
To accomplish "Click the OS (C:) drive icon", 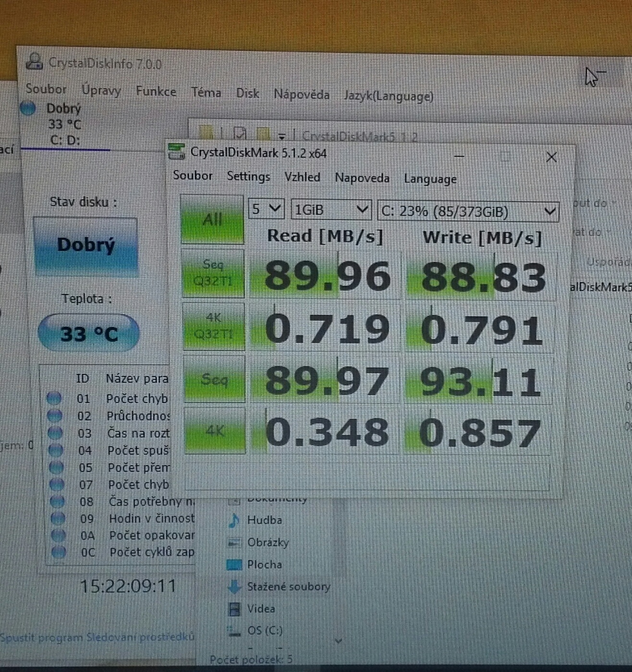I will click(234, 631).
